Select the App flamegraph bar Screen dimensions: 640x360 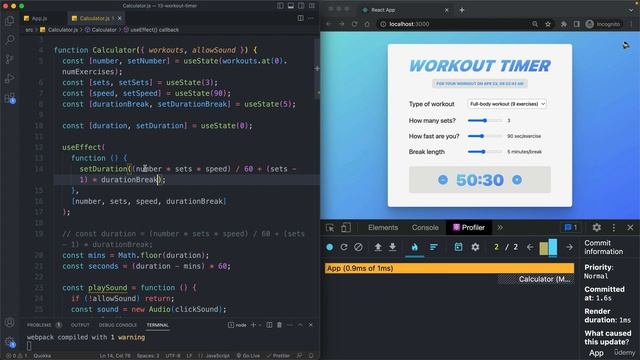click(x=449, y=268)
